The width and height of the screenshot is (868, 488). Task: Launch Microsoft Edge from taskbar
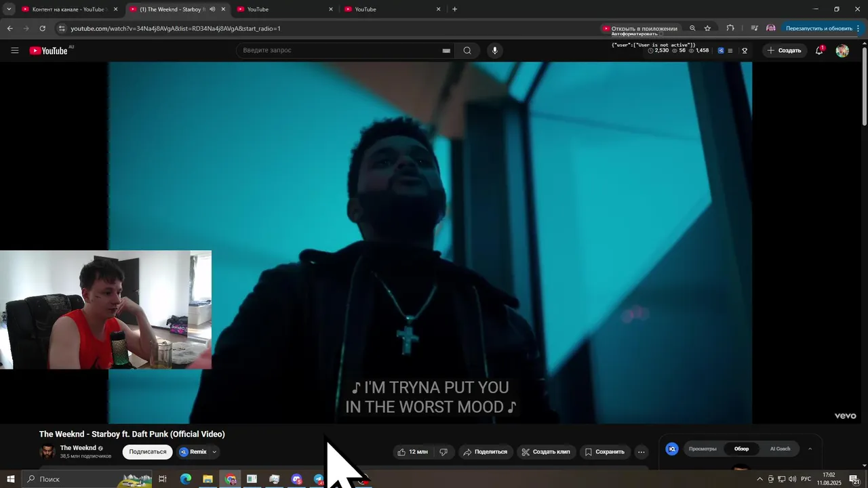[185, 479]
